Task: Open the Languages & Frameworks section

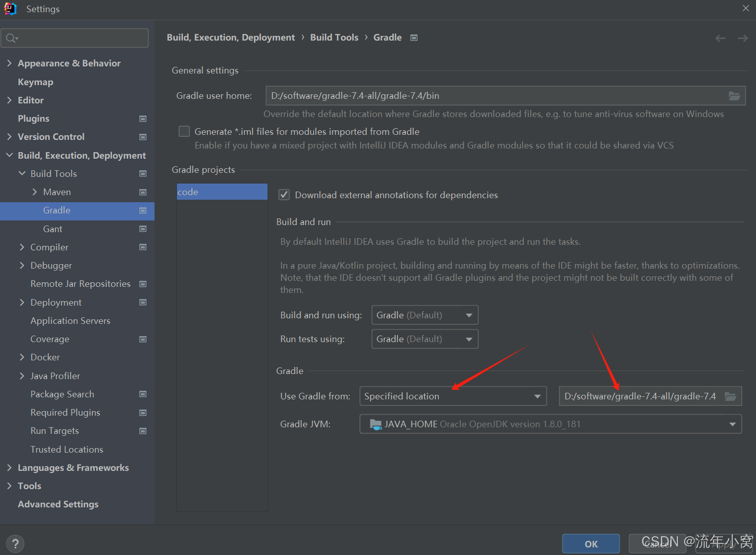Action: click(73, 467)
